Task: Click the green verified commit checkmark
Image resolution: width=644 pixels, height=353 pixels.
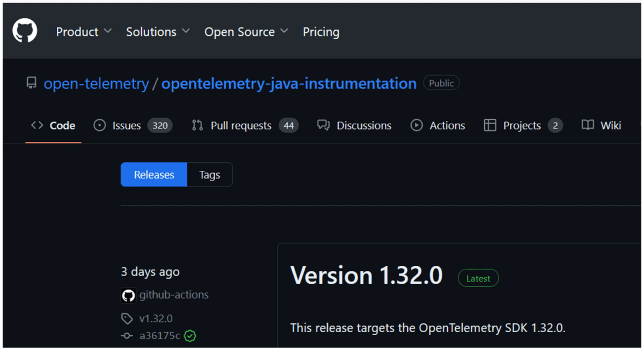Action: (190, 336)
